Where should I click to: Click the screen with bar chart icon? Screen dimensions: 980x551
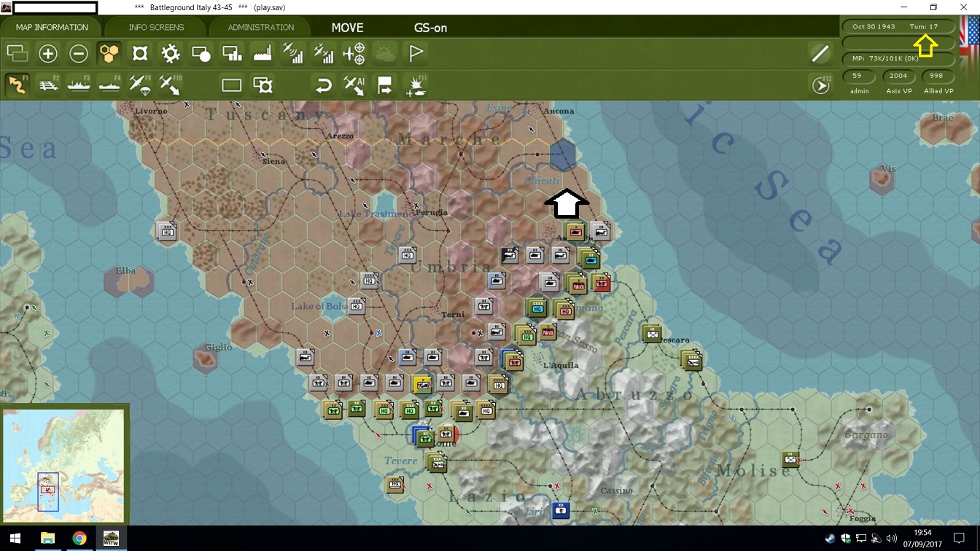point(232,53)
